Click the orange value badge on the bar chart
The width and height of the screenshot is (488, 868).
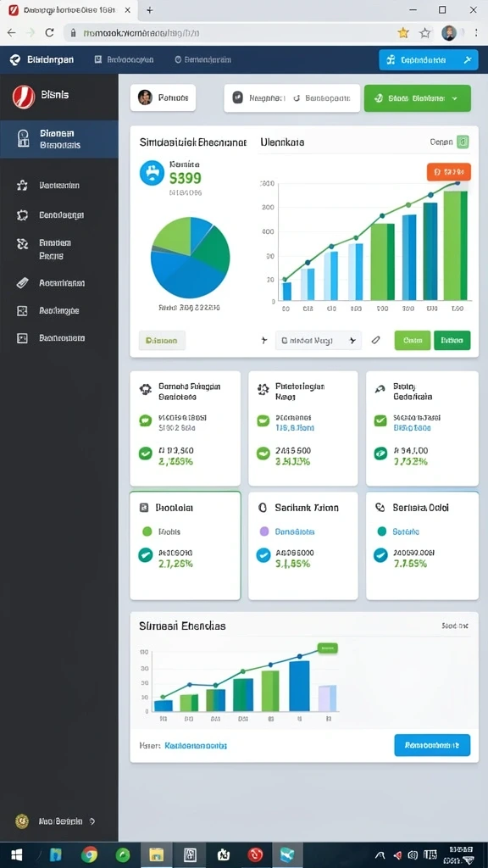point(449,171)
